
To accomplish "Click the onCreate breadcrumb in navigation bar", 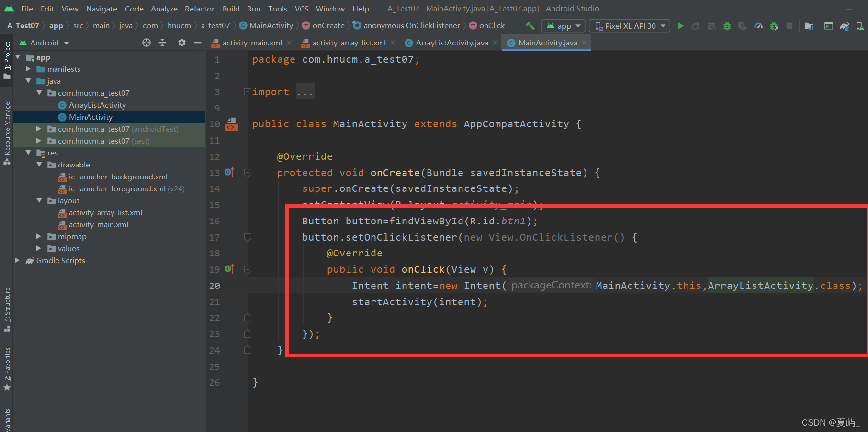I will (323, 26).
